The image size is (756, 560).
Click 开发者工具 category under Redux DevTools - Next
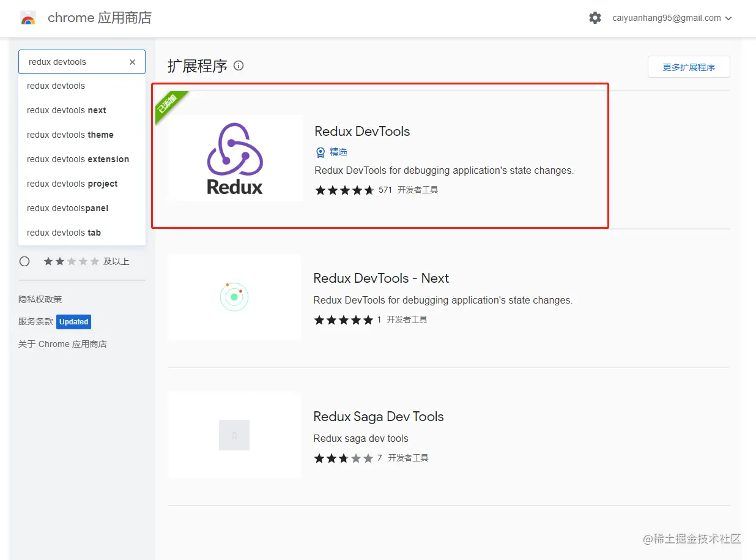pos(407,319)
